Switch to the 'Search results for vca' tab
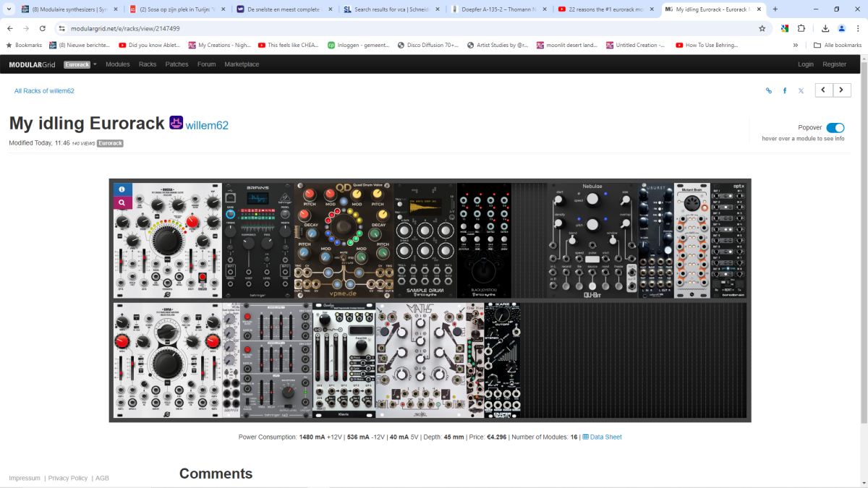 (391, 9)
